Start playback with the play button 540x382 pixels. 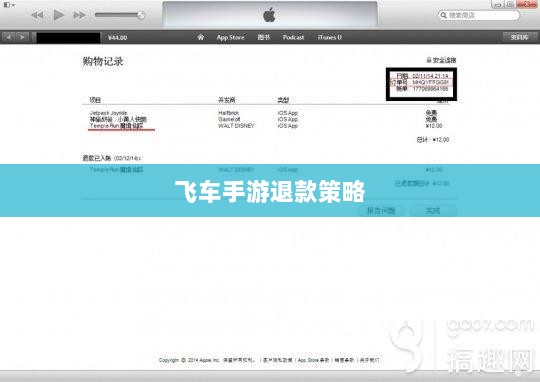click(59, 15)
